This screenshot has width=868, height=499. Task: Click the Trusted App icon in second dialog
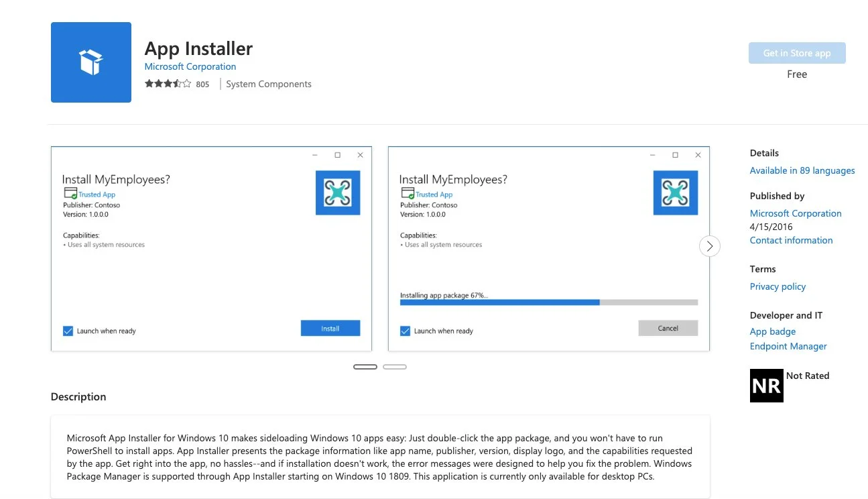[409, 194]
